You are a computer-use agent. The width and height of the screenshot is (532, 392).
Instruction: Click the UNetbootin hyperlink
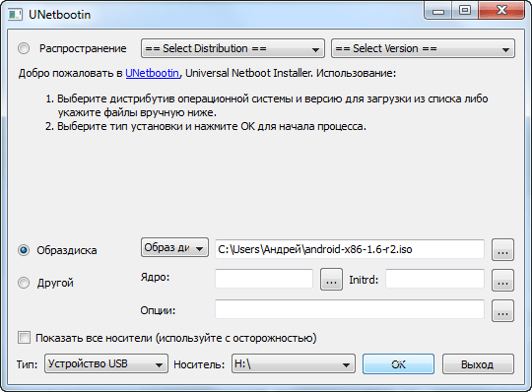click(152, 73)
